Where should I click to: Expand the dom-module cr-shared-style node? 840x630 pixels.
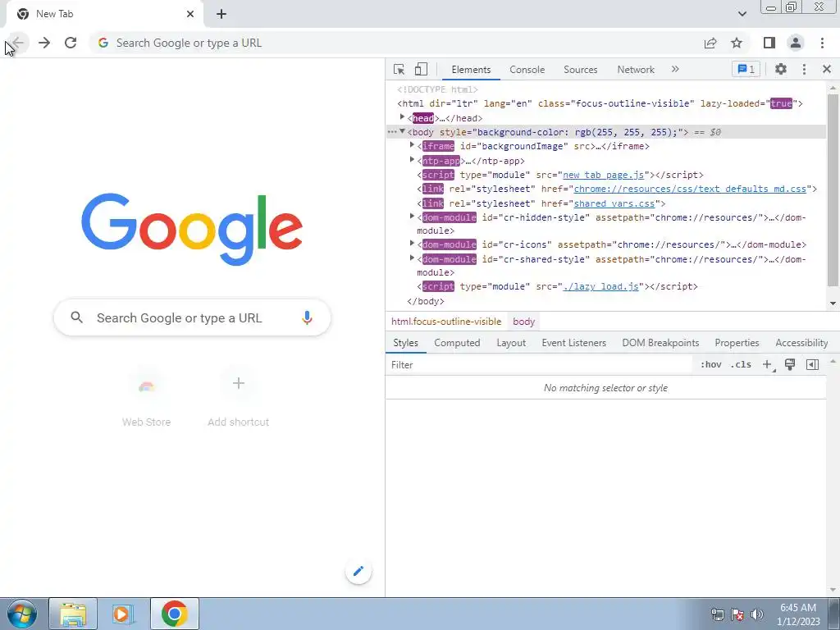click(x=412, y=258)
